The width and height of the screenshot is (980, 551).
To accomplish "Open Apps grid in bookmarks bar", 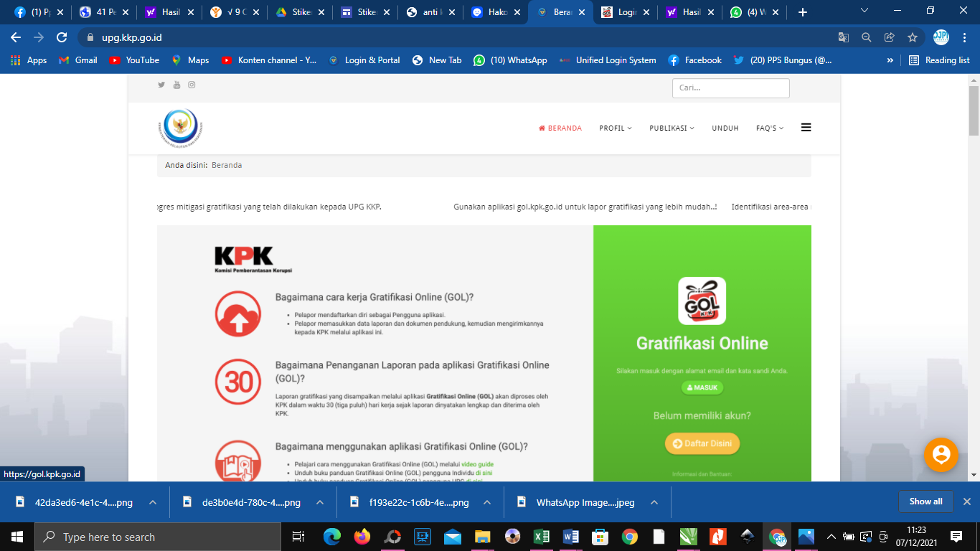I will coord(29,60).
